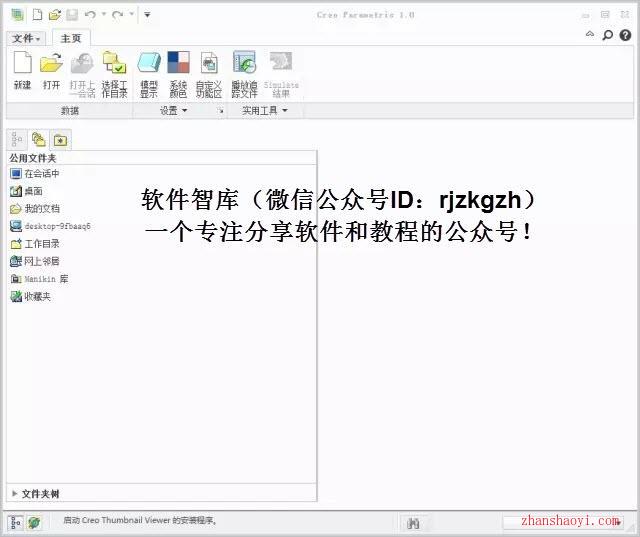Create a new file with 新建
The height and width of the screenshot is (537, 640).
pyautogui.click(x=22, y=70)
